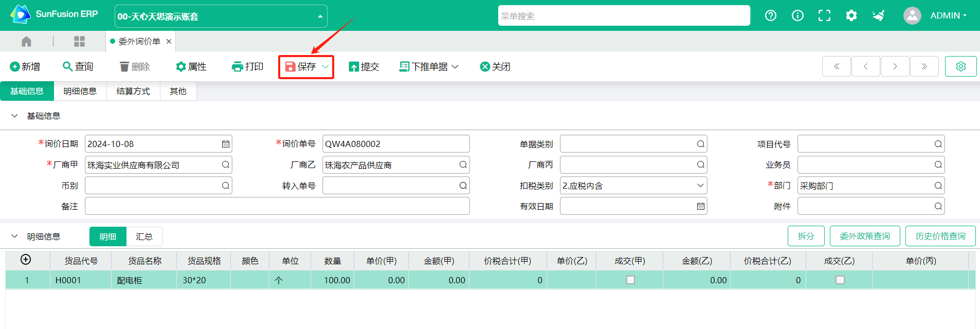
Task: Switch detail view to 汇总 toggle
Action: point(144,236)
